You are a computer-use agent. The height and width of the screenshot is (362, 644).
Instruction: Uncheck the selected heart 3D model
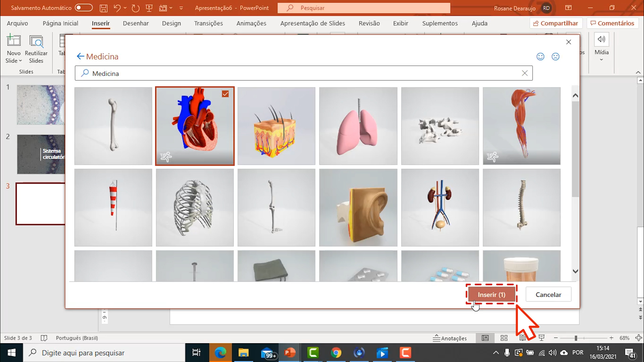pyautogui.click(x=225, y=94)
